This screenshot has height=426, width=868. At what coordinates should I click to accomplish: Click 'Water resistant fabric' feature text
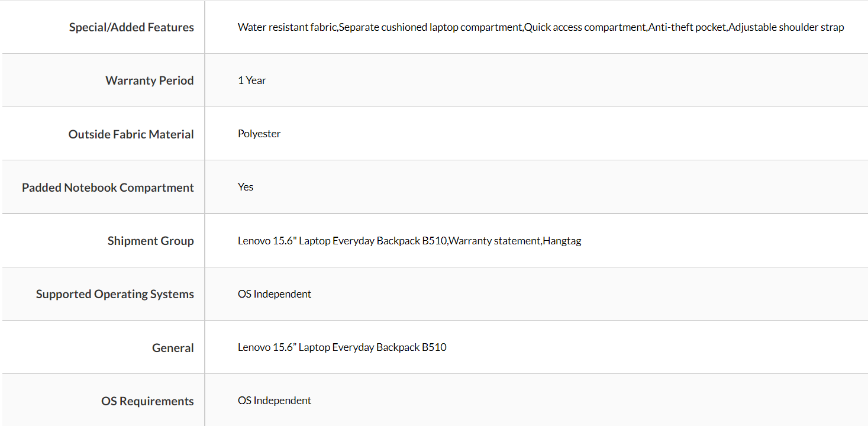coord(287,27)
